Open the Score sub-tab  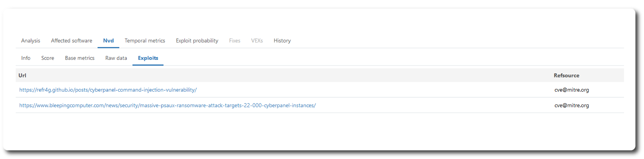(x=48, y=58)
